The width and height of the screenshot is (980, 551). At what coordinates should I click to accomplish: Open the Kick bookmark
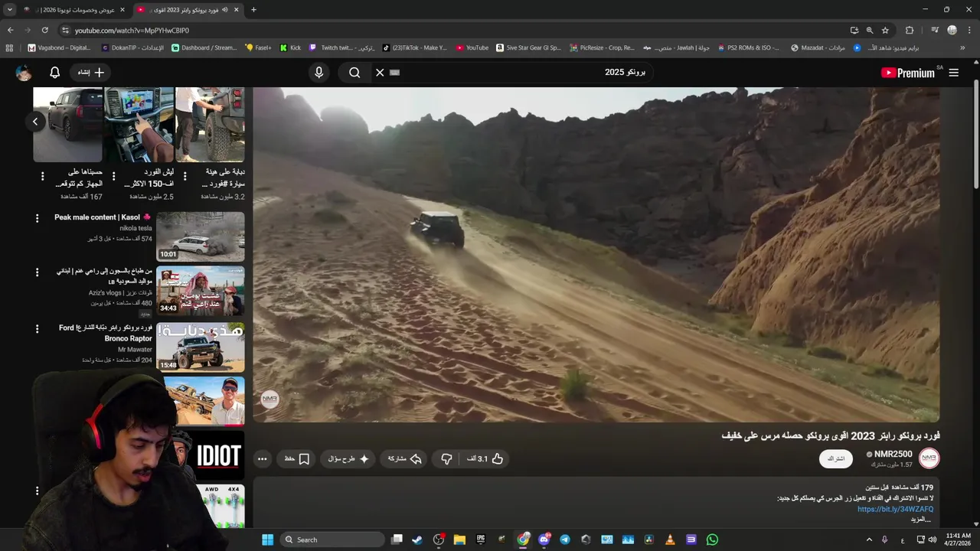pyautogui.click(x=290, y=47)
